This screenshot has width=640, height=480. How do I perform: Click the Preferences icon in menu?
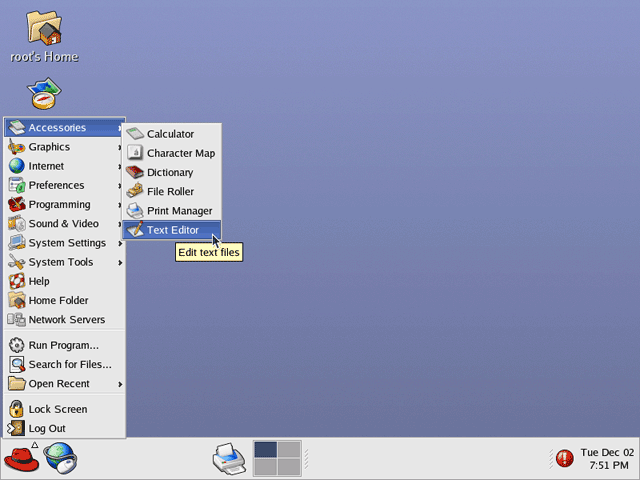click(17, 185)
